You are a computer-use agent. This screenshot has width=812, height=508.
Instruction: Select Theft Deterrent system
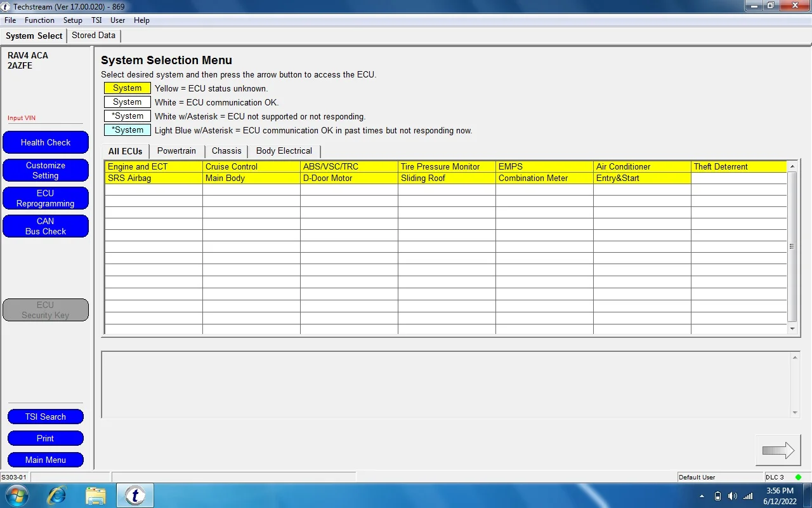(739, 167)
